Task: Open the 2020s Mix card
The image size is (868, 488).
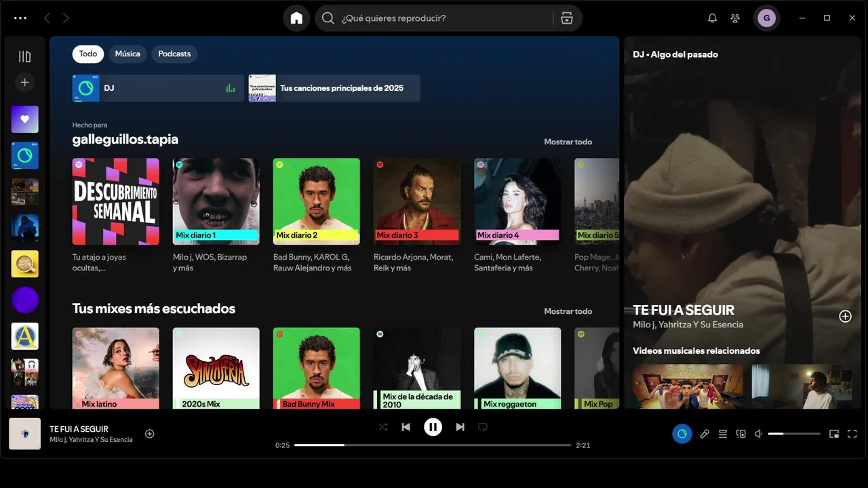Action: coord(216,368)
